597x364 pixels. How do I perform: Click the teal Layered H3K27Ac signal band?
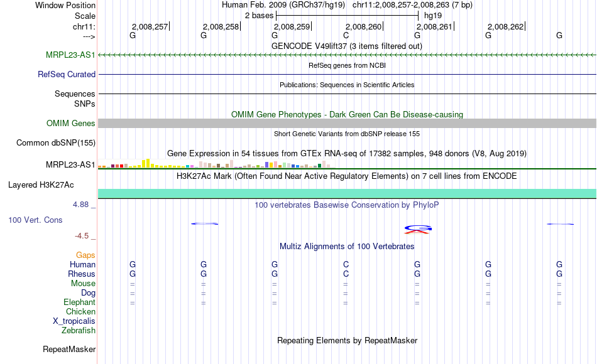pos(347,193)
